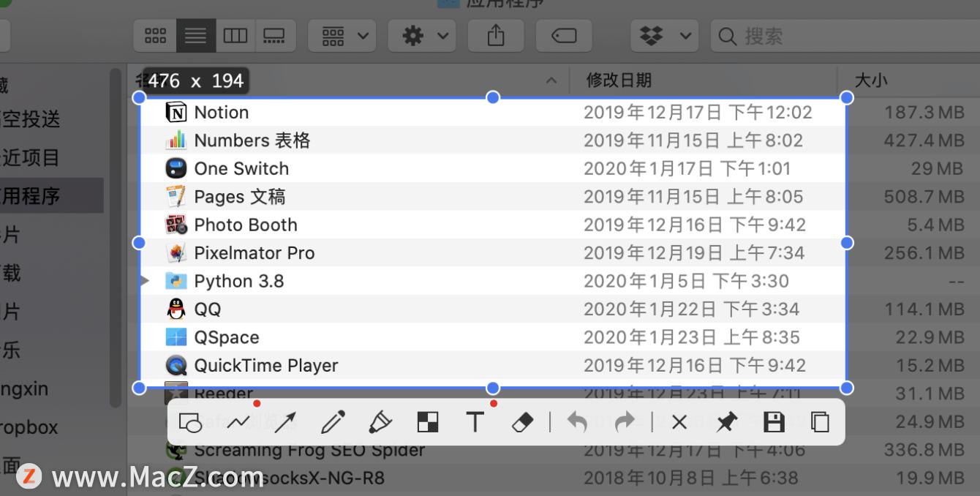The height and width of the screenshot is (496, 980).
Task: Select the highlighter marker tool
Action: pos(380,422)
